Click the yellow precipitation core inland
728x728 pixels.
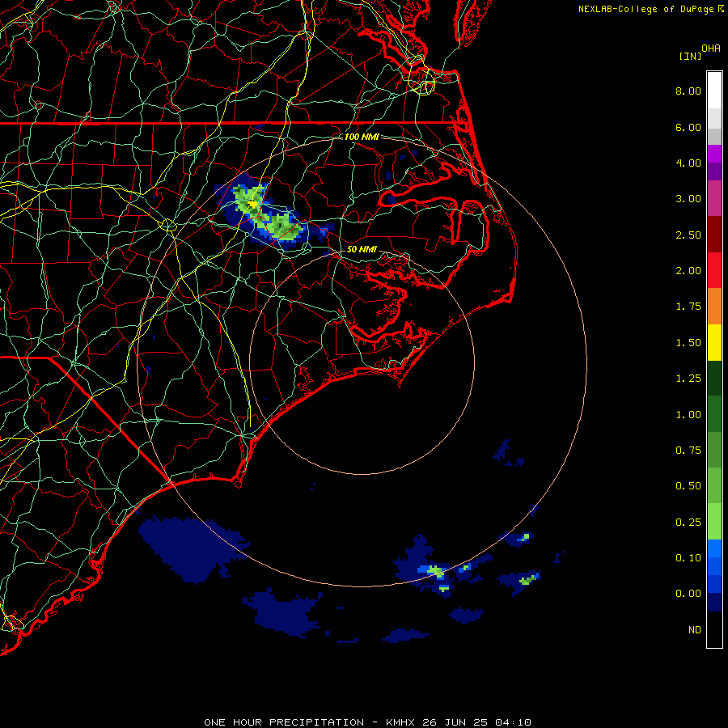pyautogui.click(x=252, y=203)
